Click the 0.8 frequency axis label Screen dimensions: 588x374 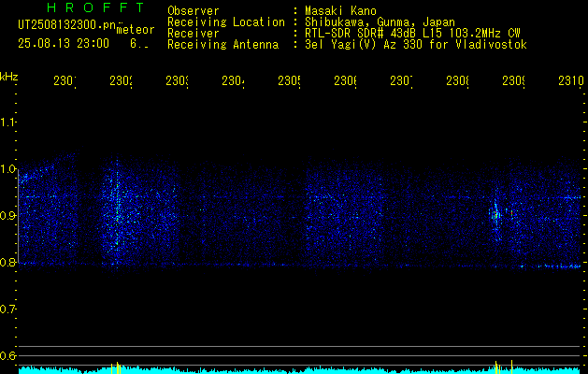coord(7,262)
